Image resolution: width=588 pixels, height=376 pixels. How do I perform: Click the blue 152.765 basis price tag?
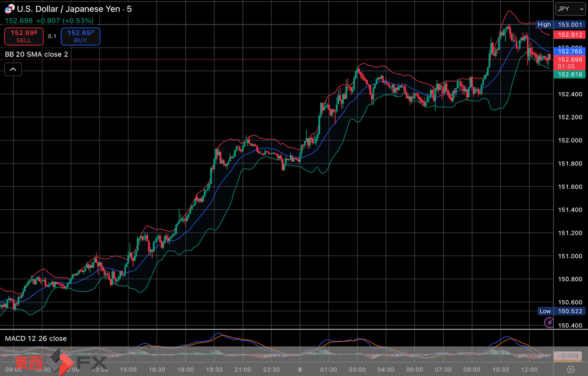pos(570,51)
